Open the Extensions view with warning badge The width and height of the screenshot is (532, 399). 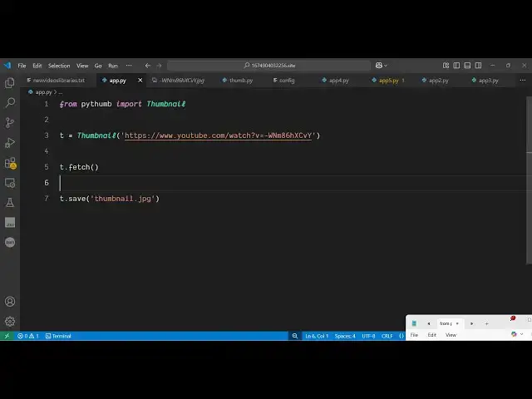click(x=10, y=163)
